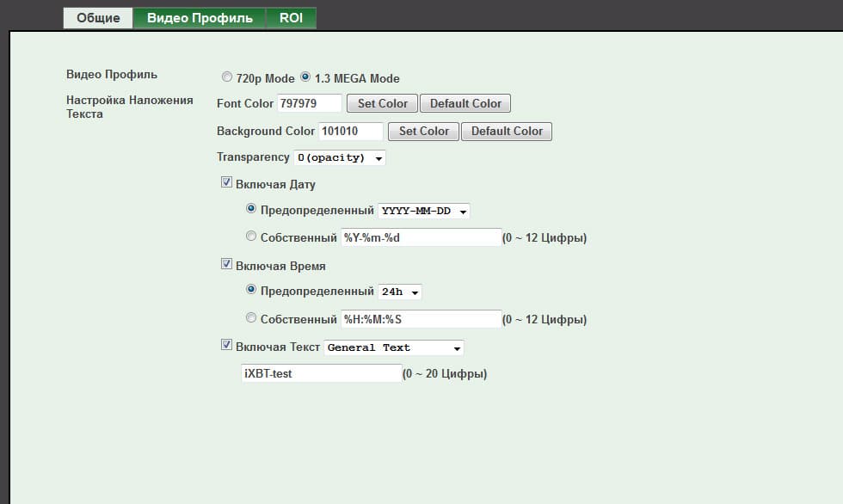The width and height of the screenshot is (843, 504).
Task: Click the Background Color label text
Action: click(x=266, y=131)
